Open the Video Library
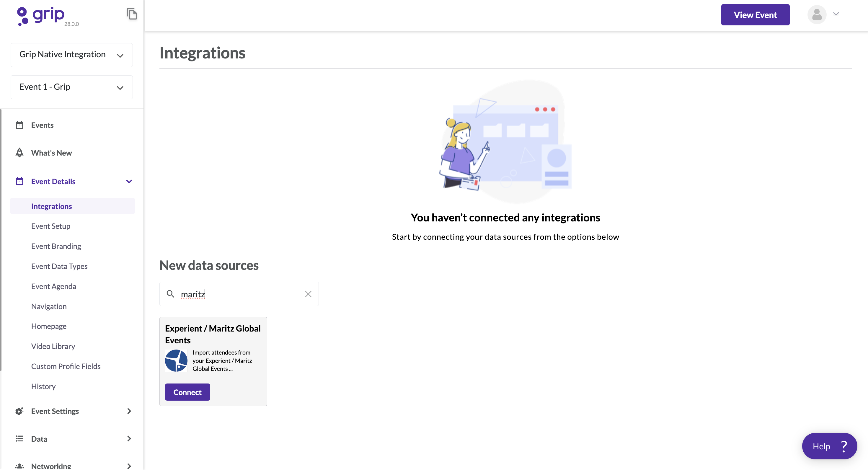 53,346
